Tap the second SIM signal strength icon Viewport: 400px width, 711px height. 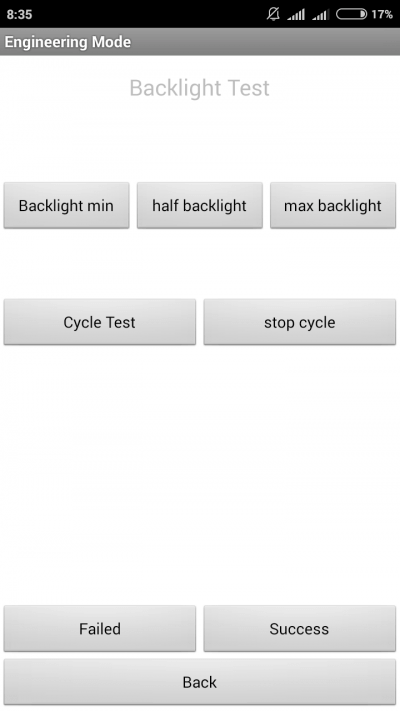click(320, 15)
